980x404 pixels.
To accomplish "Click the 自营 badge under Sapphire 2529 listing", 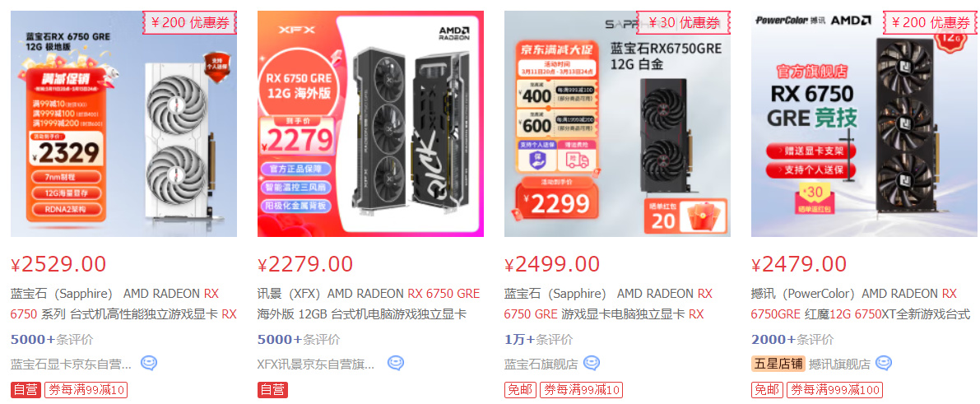I will tap(26, 390).
